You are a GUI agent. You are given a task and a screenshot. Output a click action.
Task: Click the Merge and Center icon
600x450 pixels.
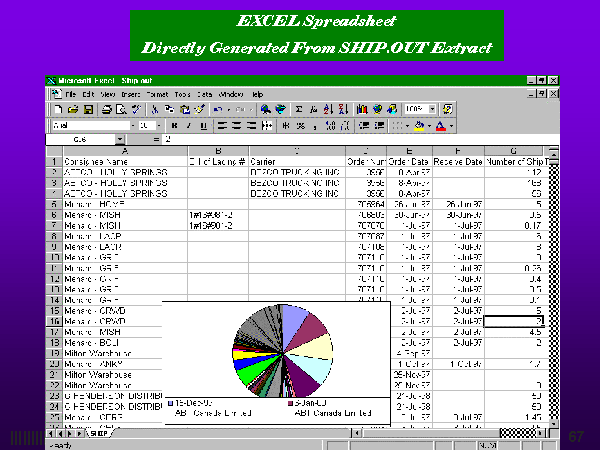pyautogui.click(x=264, y=125)
